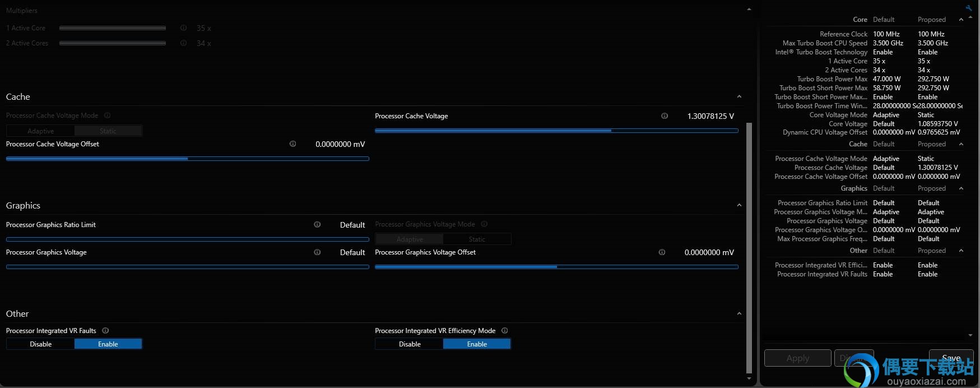Click the 34 x multiplier value

204,43
